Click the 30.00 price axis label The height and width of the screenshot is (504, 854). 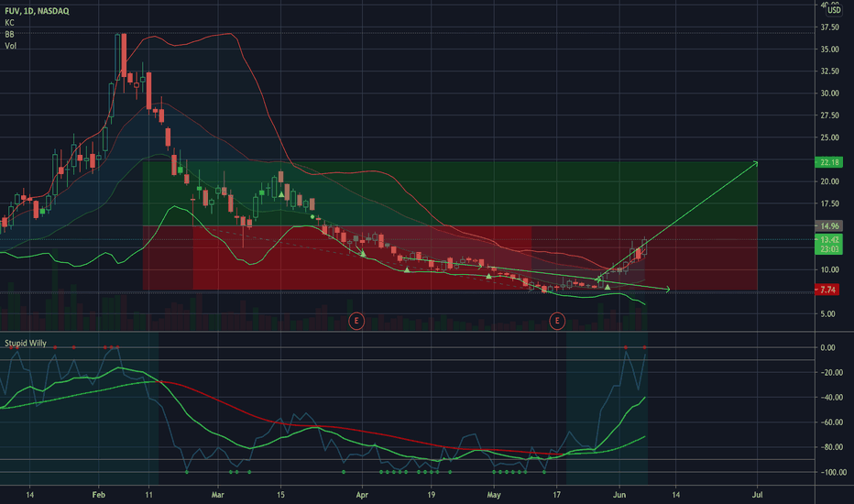coord(829,93)
